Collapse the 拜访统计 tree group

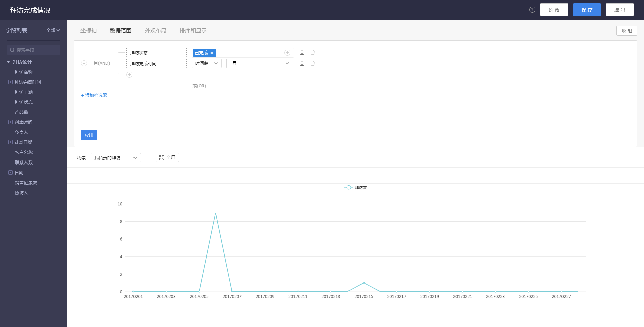tap(8, 62)
